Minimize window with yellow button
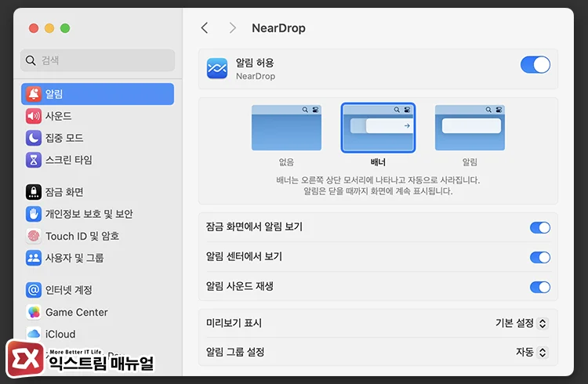This screenshot has width=588, height=384. coord(49,28)
